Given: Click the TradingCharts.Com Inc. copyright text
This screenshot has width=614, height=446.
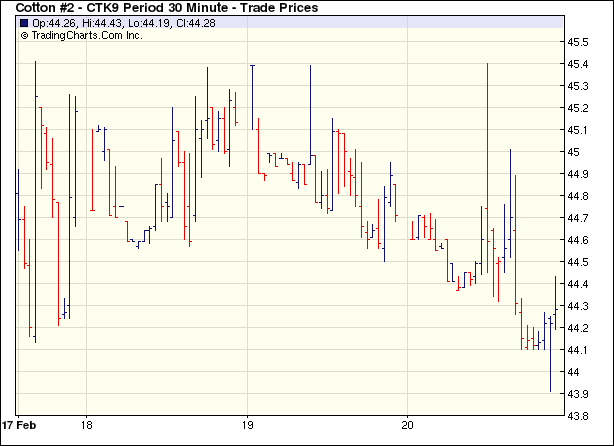Looking at the screenshot, I should click(x=88, y=35).
